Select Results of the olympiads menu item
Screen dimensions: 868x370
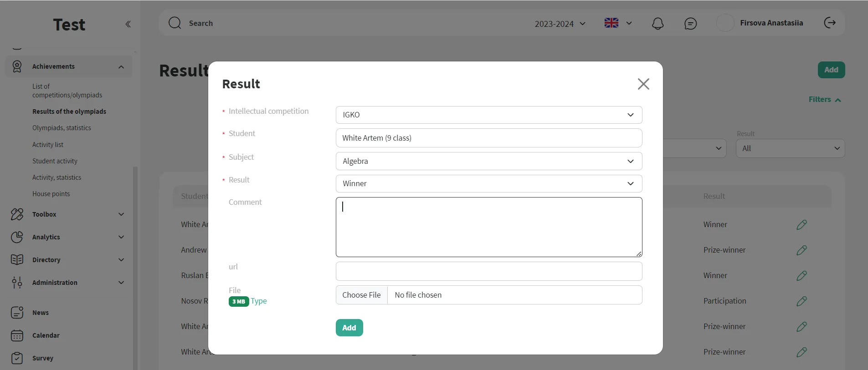pos(69,112)
